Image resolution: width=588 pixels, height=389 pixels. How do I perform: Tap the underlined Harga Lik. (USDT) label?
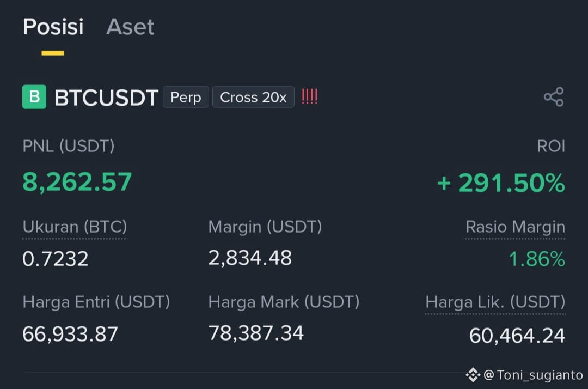pos(495,302)
